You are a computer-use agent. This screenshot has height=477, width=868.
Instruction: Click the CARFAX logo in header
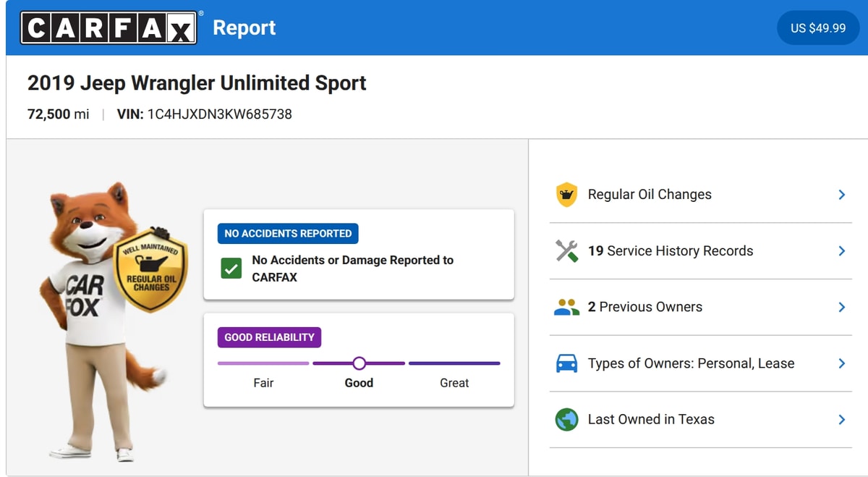point(109,28)
